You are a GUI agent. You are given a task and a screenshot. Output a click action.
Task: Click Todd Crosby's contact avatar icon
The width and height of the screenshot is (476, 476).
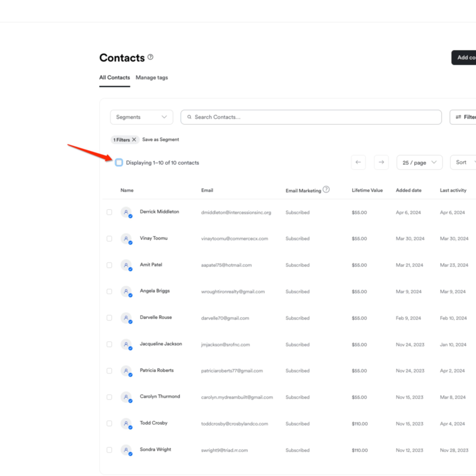coord(126,423)
